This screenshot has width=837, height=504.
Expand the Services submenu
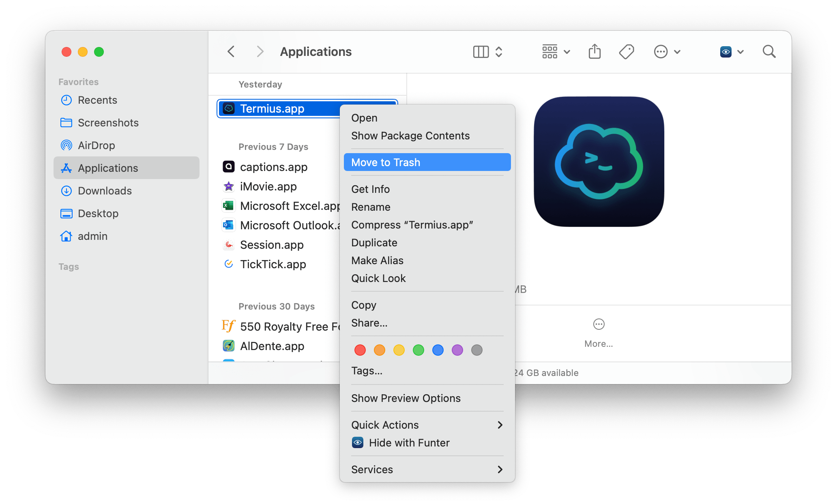(x=427, y=470)
